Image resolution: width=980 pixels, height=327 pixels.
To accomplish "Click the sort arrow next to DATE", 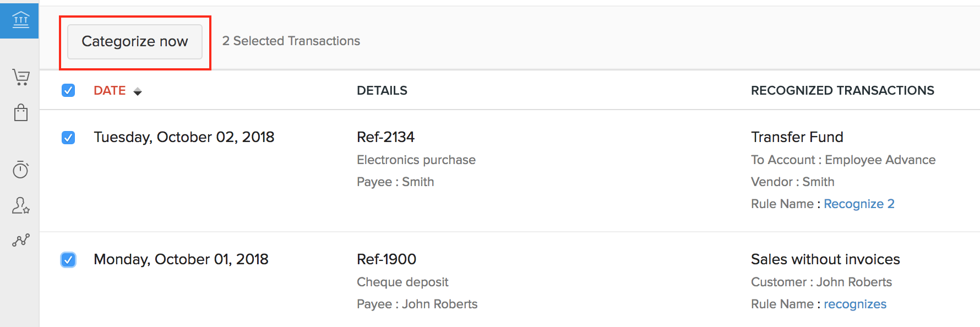I will 138,91.
